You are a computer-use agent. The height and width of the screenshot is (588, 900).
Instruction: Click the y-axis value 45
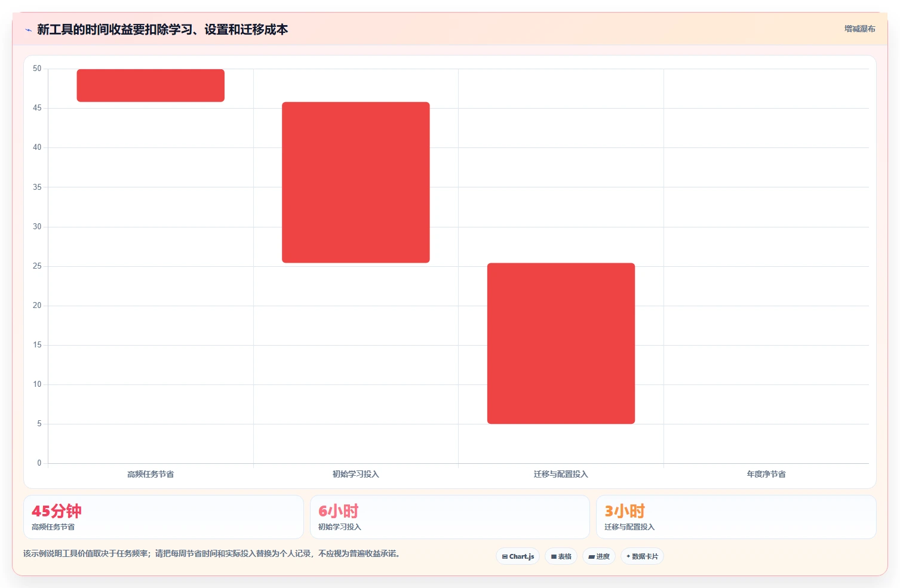pos(37,108)
